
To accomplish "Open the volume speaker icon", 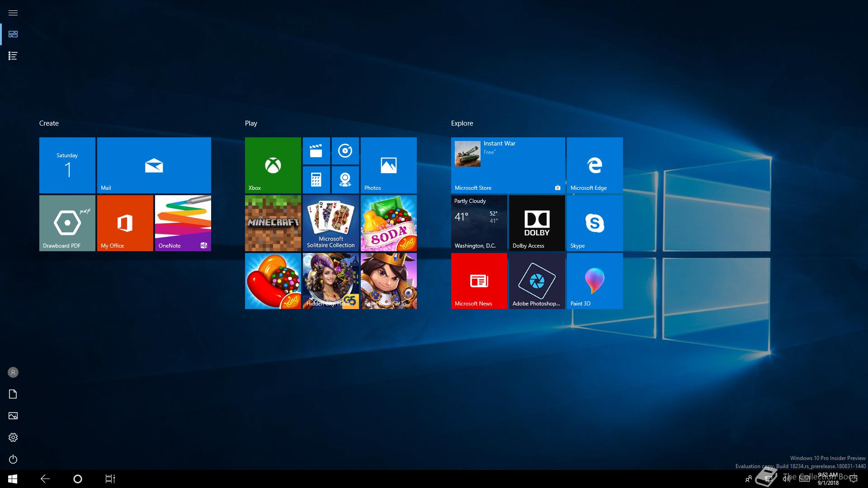I will [787, 479].
